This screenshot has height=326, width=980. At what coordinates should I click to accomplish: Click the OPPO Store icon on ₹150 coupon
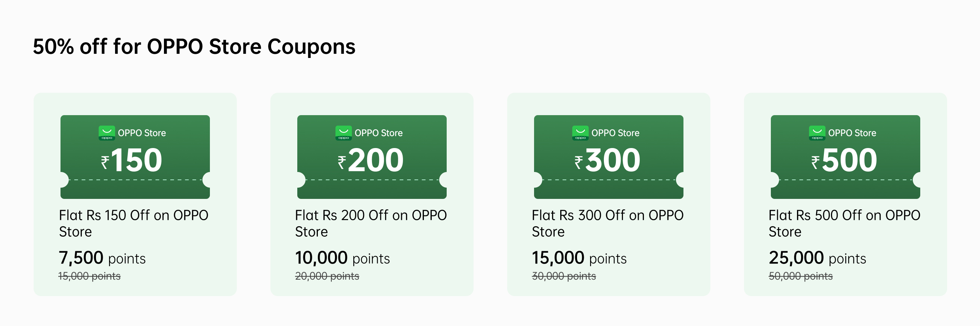[x=106, y=133]
